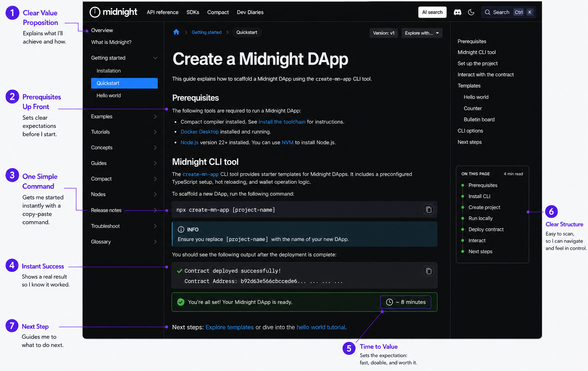Viewport: 588px width, 371px height.
Task: Jump to Set up the project
Action: [477, 64]
